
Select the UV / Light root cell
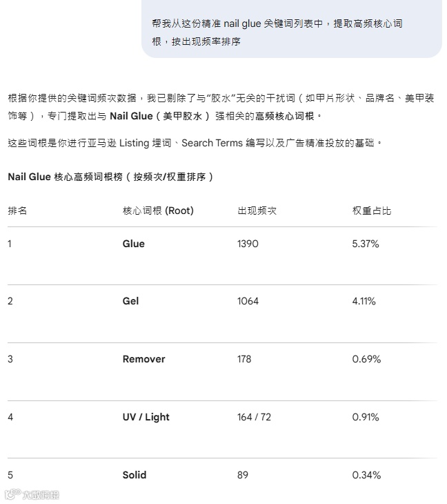[x=146, y=417]
